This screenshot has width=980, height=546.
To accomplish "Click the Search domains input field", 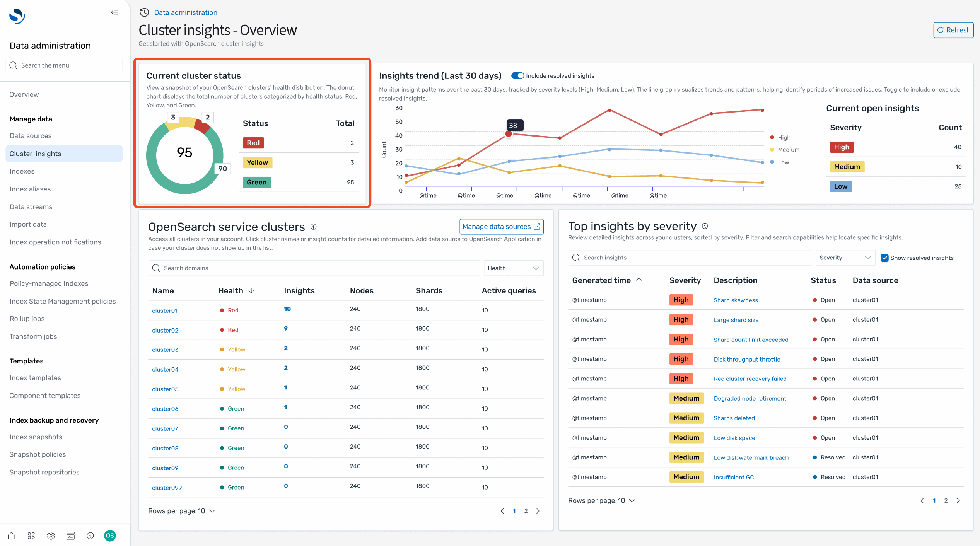I will (314, 268).
